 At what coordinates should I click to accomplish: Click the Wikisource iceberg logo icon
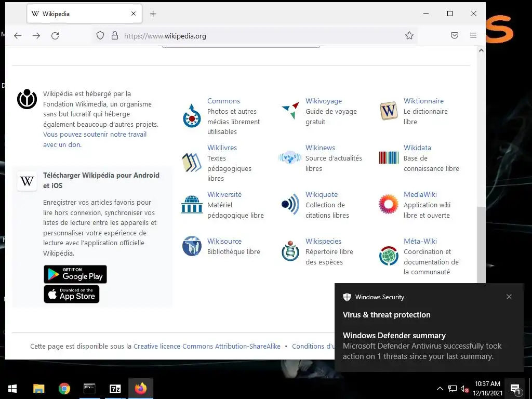tap(192, 246)
